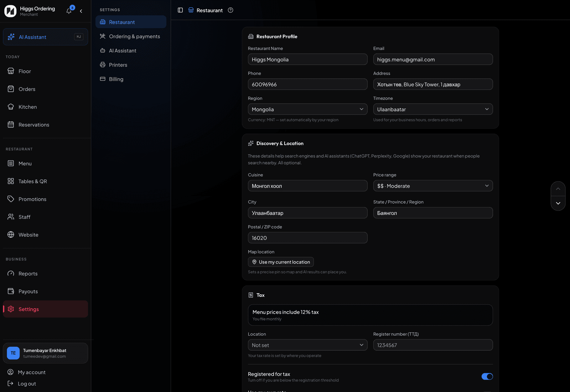This screenshot has width=570, height=392.
Task: Click the Orders bag icon
Action: [x=11, y=89]
